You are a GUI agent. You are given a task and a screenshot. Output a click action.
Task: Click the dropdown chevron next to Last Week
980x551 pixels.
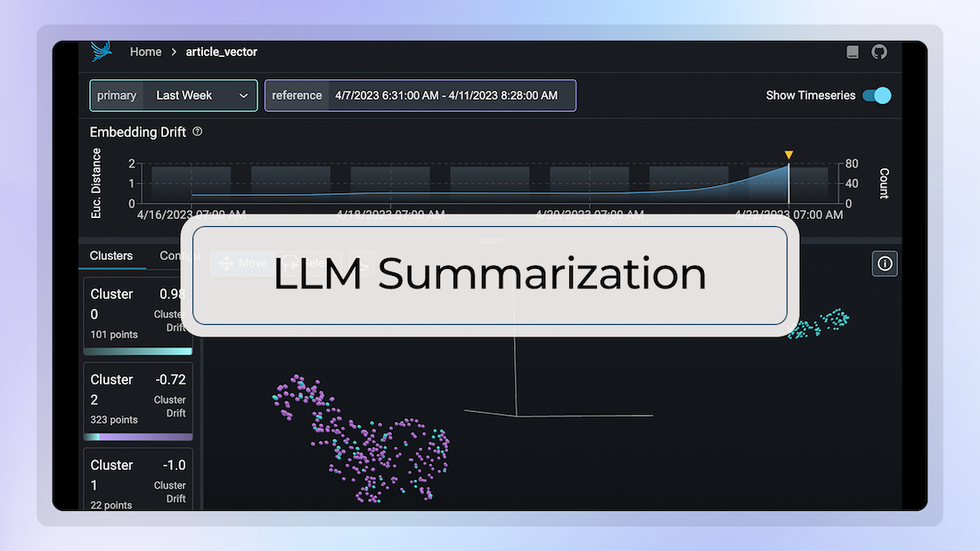244,95
